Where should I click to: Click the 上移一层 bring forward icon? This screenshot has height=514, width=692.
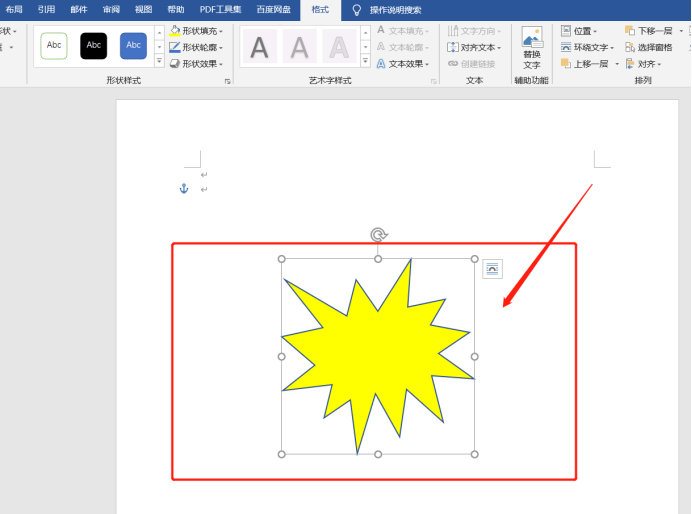pyautogui.click(x=566, y=64)
